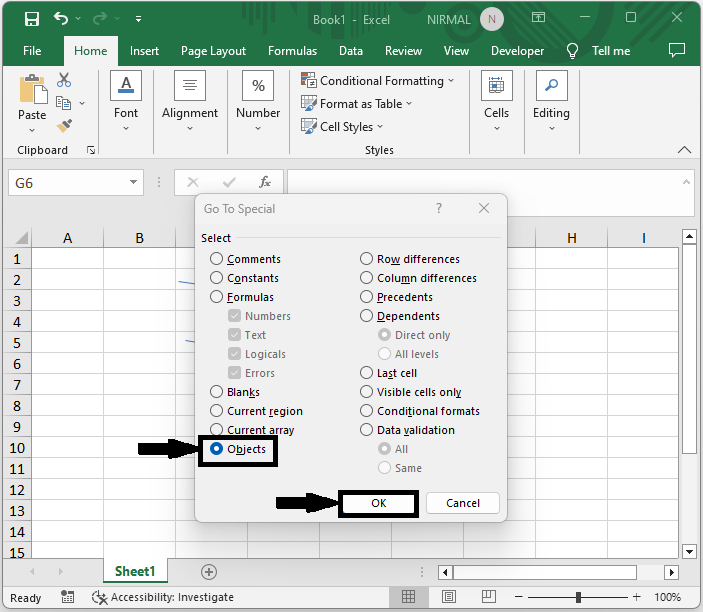Click the Tell me lightbulb icon

pos(573,51)
